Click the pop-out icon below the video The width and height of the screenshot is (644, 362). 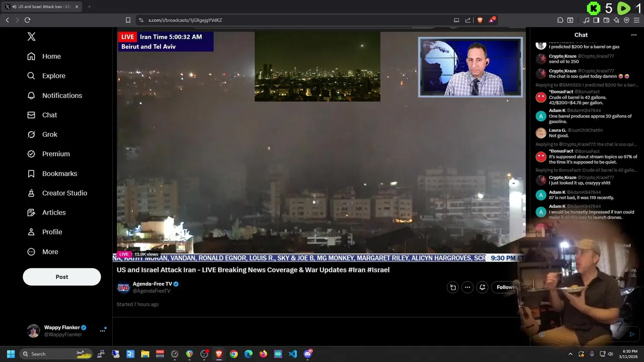[453, 287]
